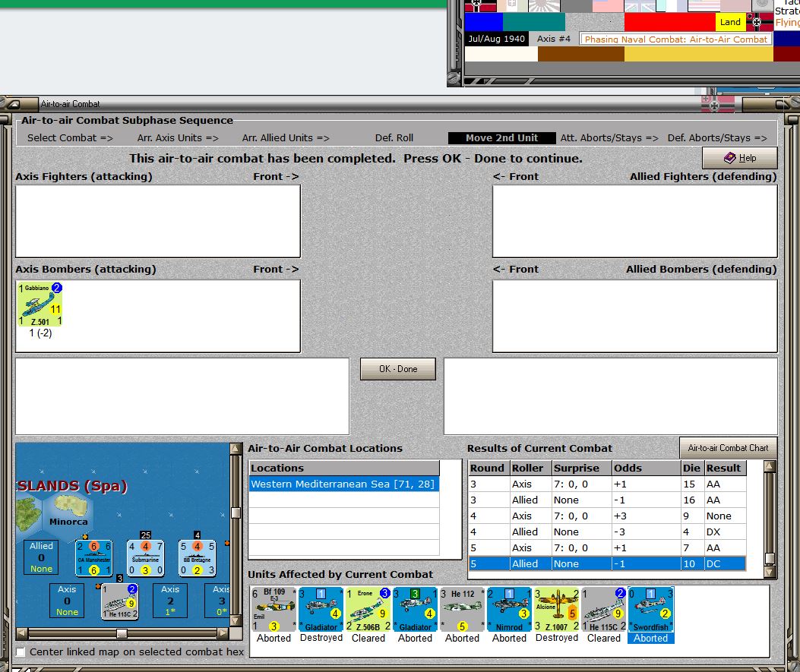800x672 pixels.
Task: Click scroll down arrow of results table
Action: pos(770,572)
